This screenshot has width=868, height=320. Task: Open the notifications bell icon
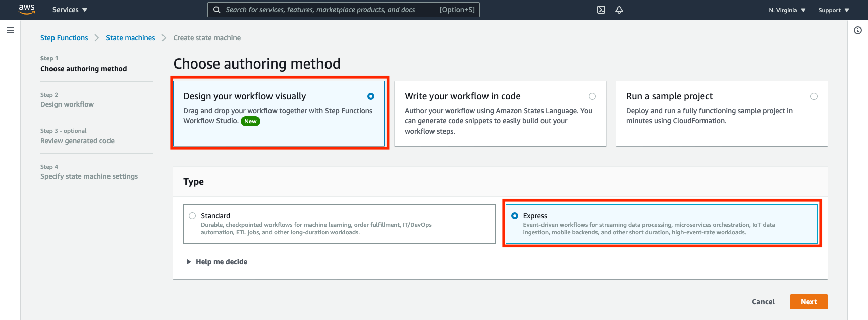(619, 10)
